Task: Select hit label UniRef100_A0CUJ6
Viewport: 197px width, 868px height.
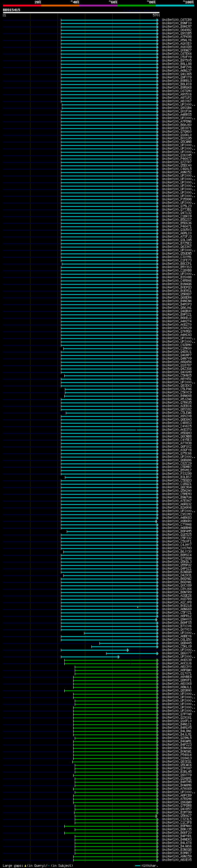Action: tap(176, 663)
